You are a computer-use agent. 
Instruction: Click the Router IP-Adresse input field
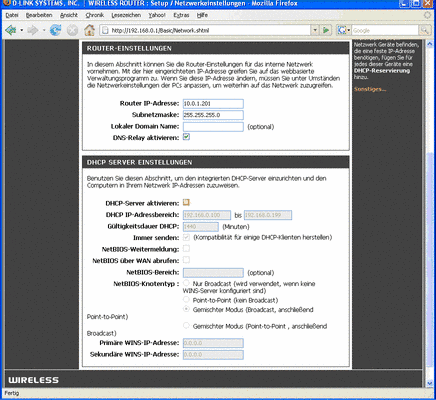213,104
